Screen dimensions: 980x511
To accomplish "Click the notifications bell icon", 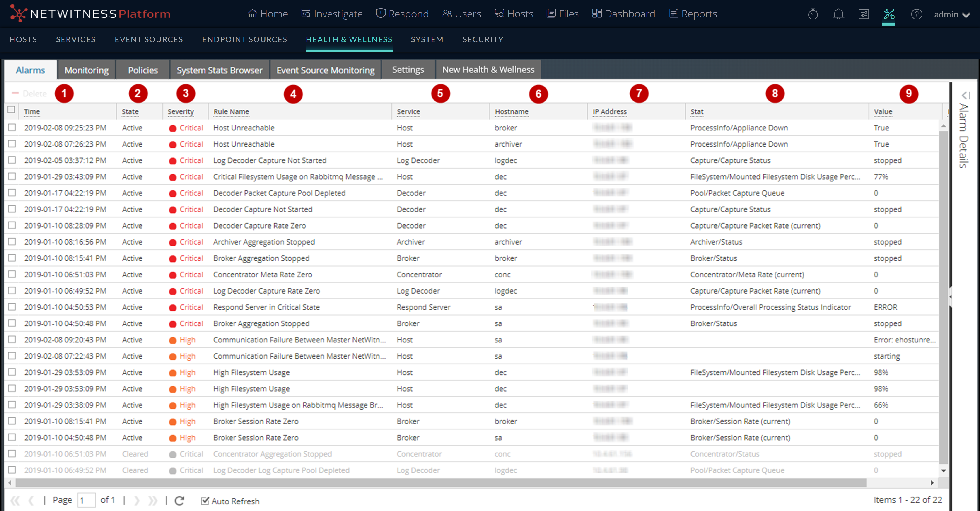I will click(838, 14).
